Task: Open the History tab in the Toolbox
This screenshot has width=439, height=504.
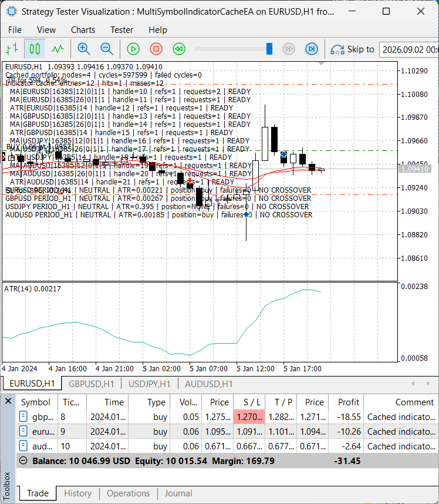Action: (x=77, y=493)
